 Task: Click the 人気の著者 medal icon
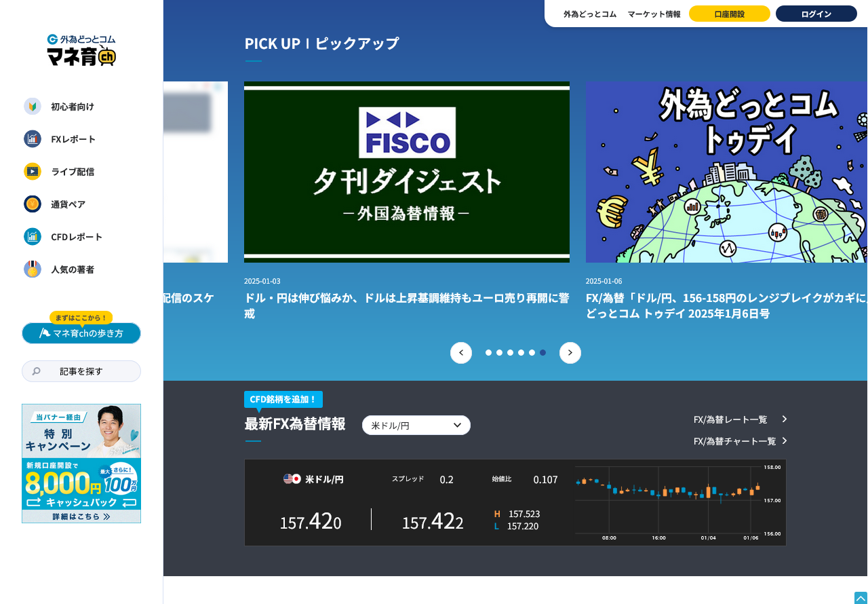33,269
